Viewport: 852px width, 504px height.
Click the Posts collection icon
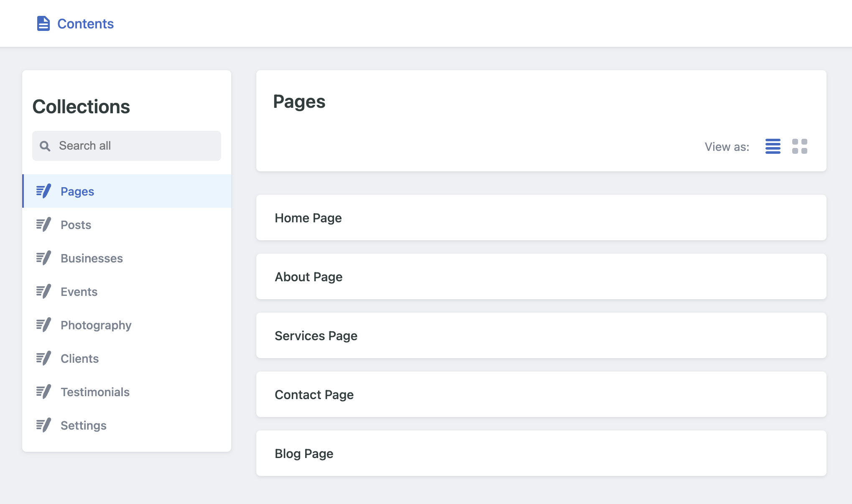click(x=43, y=224)
